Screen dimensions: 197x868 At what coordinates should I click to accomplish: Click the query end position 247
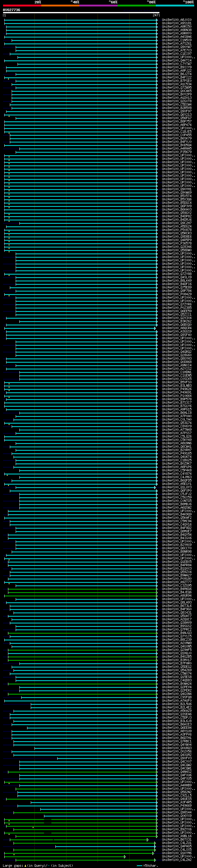click(155, 15)
